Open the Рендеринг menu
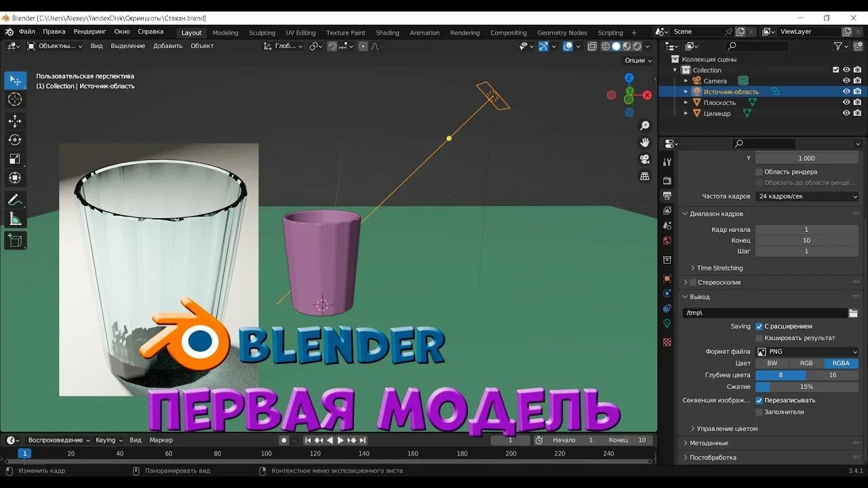868x488 pixels. click(90, 32)
